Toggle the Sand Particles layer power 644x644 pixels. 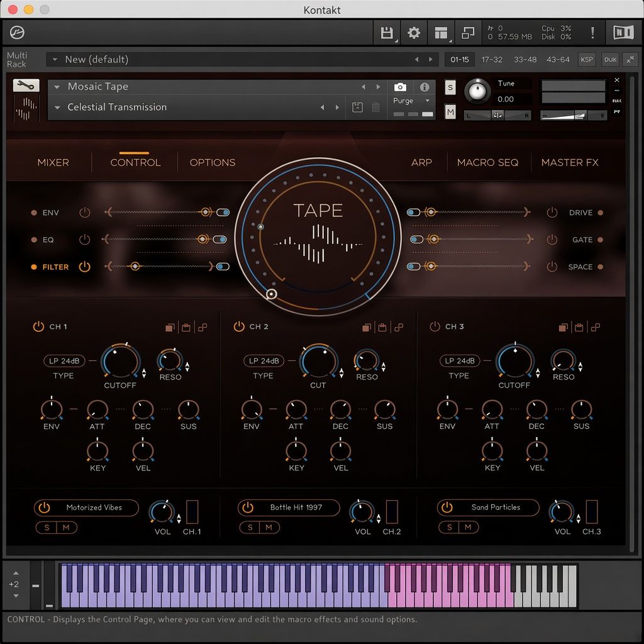click(447, 508)
